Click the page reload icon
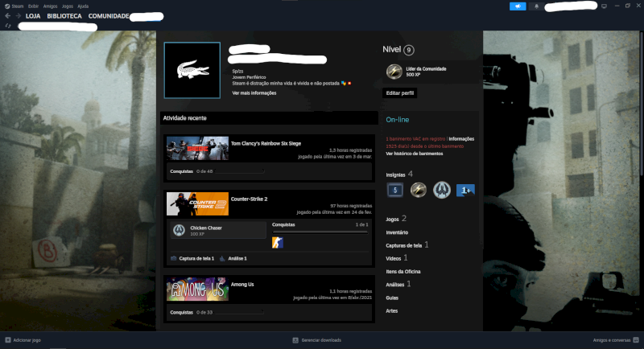 click(x=8, y=26)
